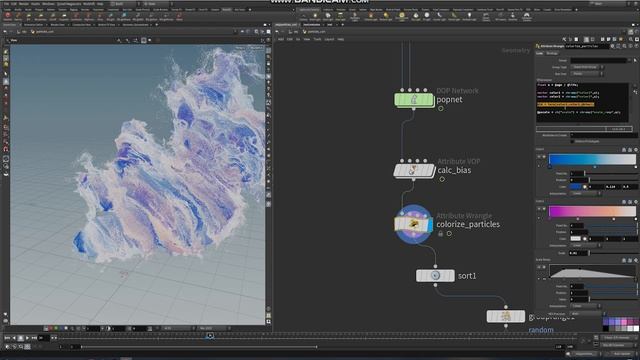Toggle the Enforce Prototypes checkbox
Image resolution: width=640 pixels, height=360 pixels.
pos(573,141)
